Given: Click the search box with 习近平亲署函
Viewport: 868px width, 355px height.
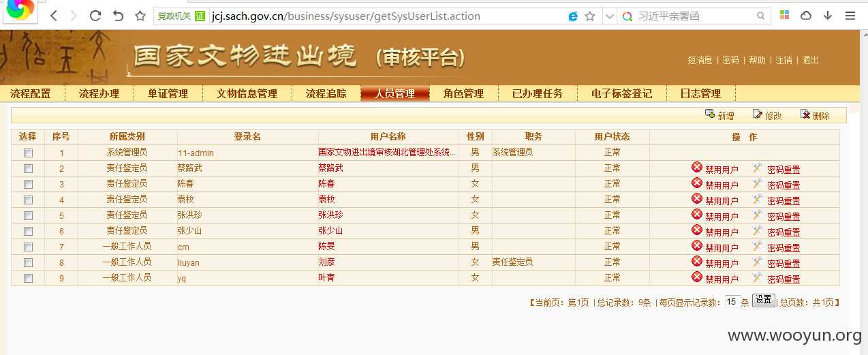Looking at the screenshot, I should point(695,16).
